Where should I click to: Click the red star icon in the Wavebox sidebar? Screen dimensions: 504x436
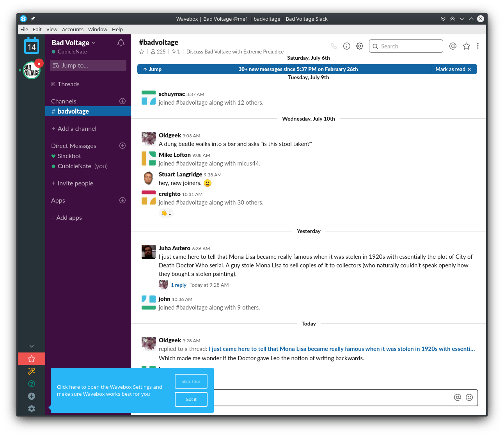(x=32, y=359)
